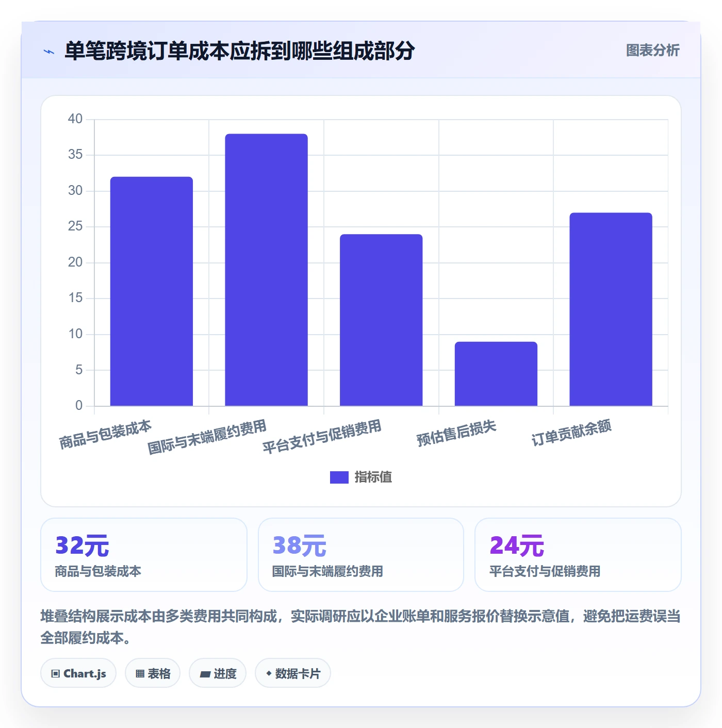Click the lightning bolt icon beside the title

(49, 52)
